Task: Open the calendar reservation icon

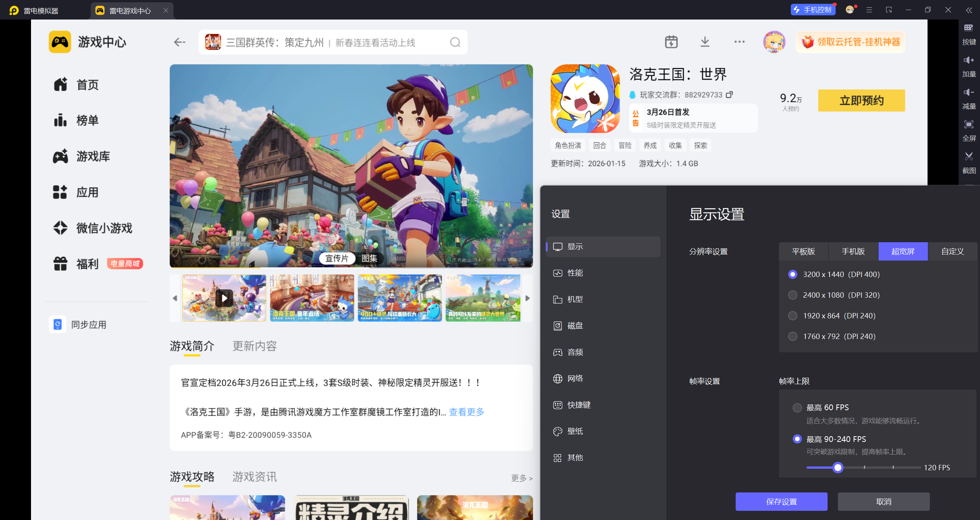Action: click(671, 42)
